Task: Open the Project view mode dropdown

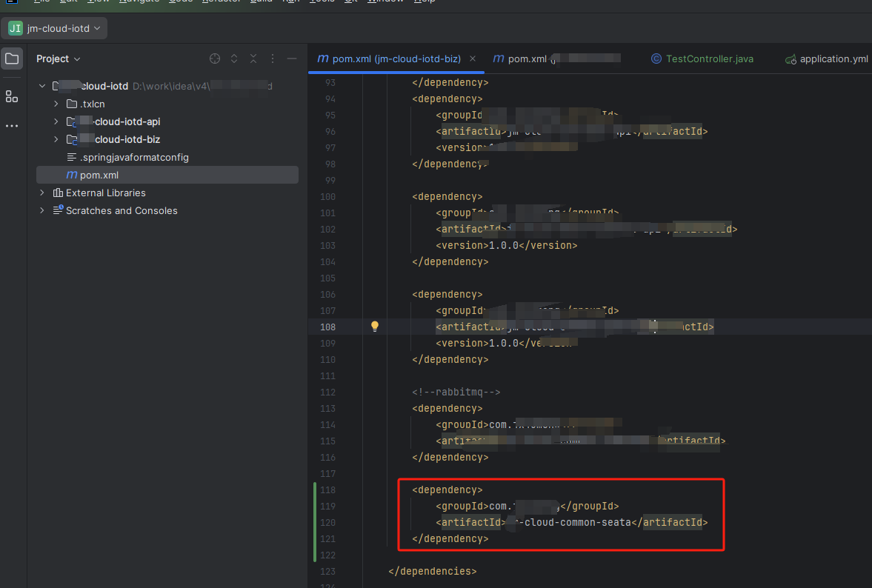Action: coord(59,59)
